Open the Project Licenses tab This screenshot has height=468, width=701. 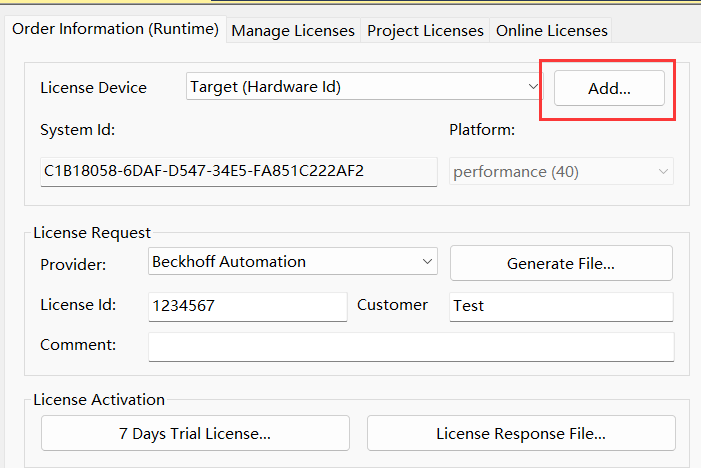tap(425, 30)
